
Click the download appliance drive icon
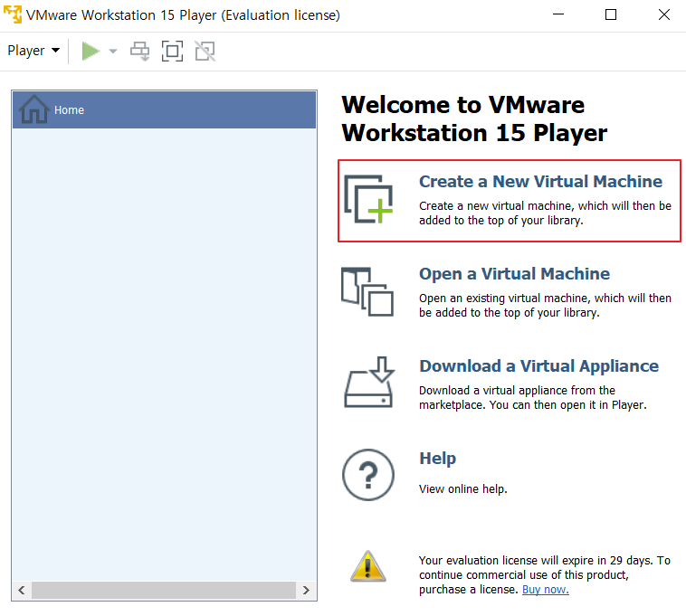(x=369, y=383)
